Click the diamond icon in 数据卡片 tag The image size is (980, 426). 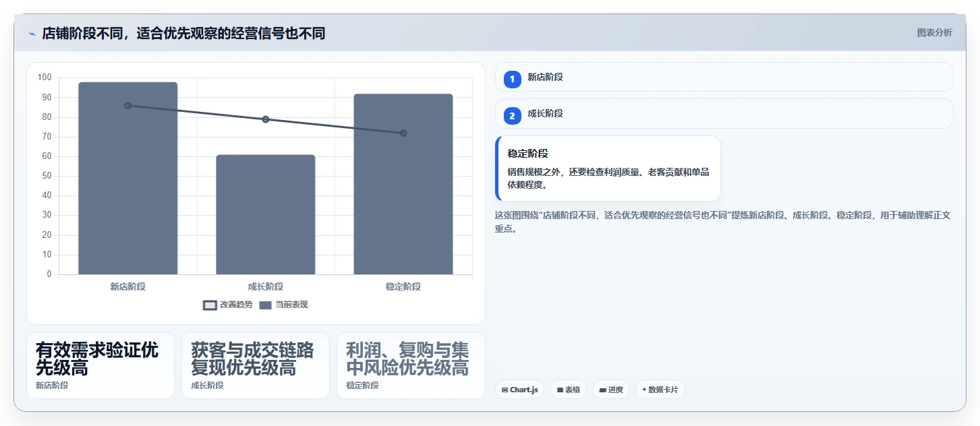(x=644, y=390)
